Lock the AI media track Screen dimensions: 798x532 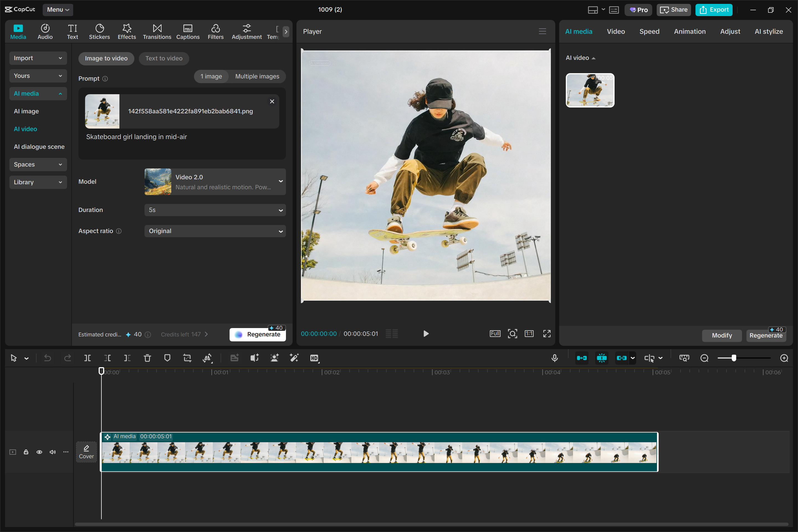coord(26,452)
